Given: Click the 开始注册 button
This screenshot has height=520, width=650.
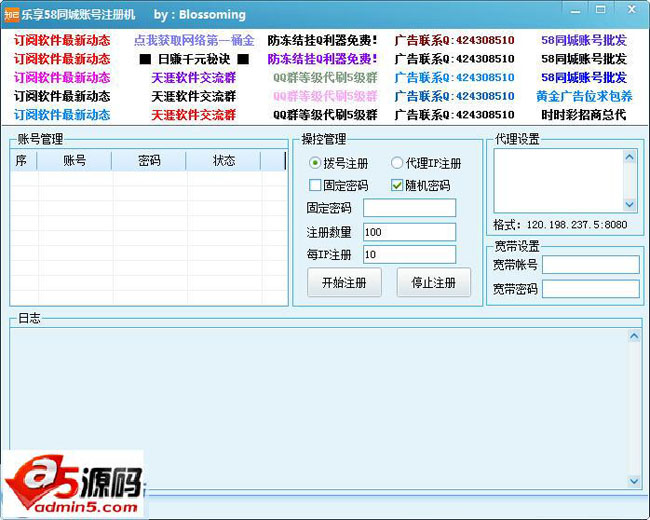Looking at the screenshot, I should click(x=344, y=282).
